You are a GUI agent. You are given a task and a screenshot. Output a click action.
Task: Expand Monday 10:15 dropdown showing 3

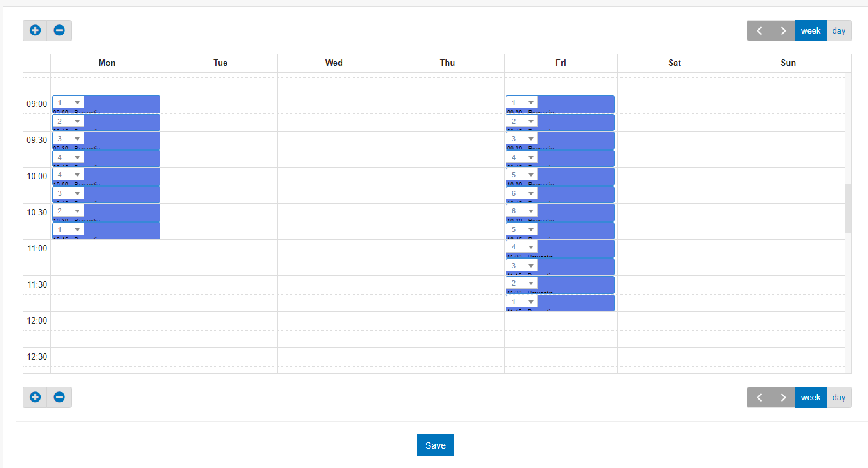point(68,193)
